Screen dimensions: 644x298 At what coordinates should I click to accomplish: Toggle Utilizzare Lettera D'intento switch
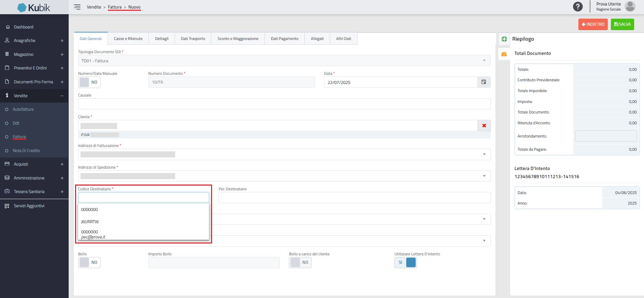click(x=406, y=262)
